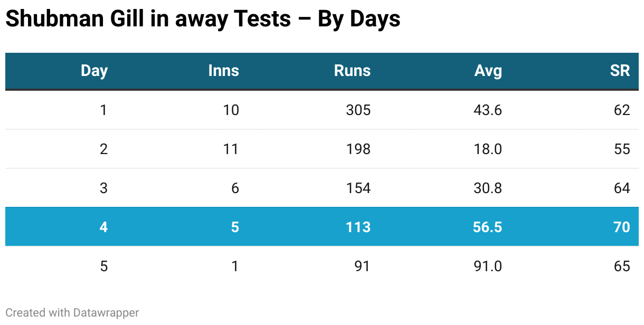Select the highlighted Day 4 row

(x=322, y=227)
